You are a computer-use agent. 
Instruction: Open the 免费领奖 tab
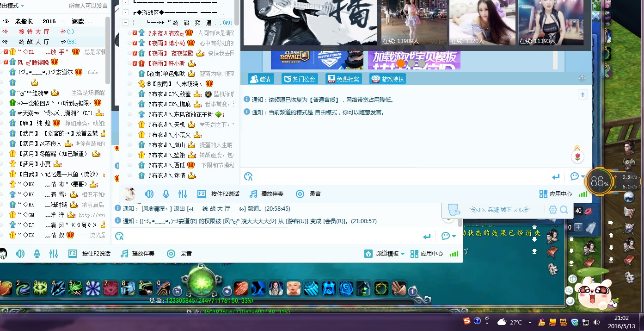(343, 79)
